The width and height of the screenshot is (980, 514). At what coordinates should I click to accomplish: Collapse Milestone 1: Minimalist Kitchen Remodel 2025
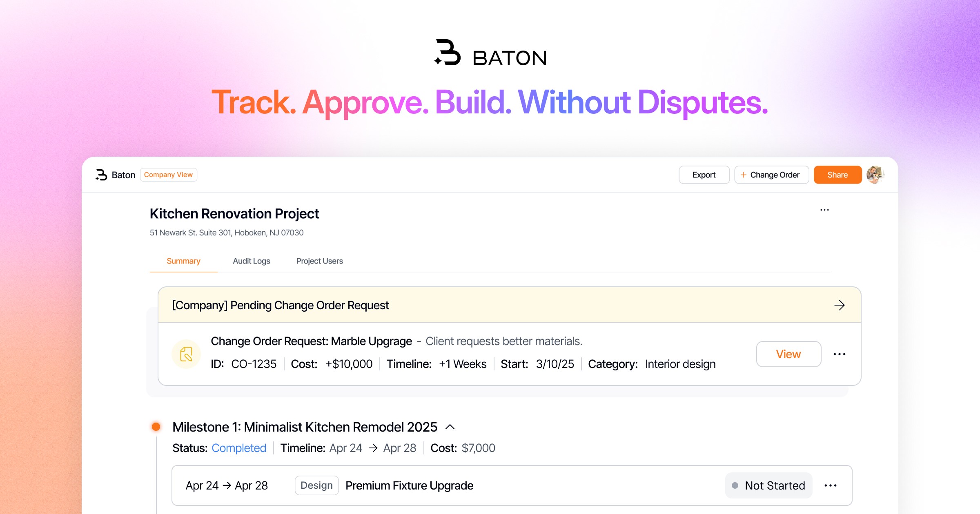[x=450, y=427]
